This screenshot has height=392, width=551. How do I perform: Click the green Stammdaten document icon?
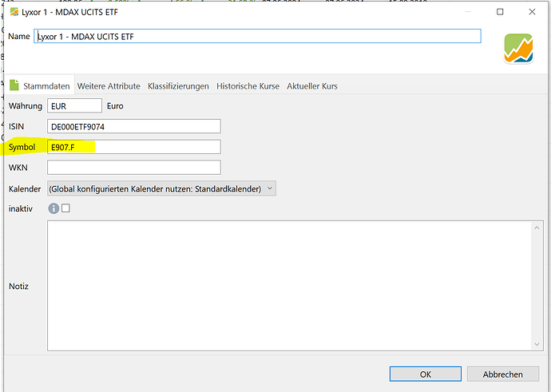click(x=14, y=85)
